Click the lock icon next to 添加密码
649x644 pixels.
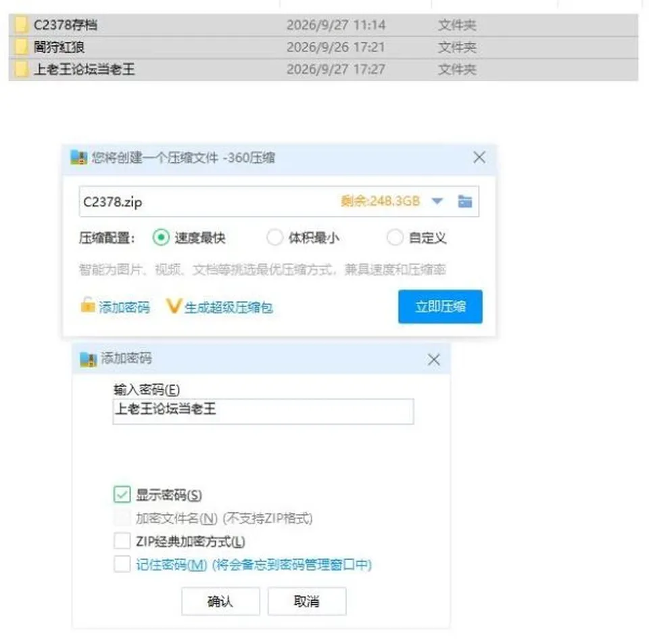(x=87, y=305)
